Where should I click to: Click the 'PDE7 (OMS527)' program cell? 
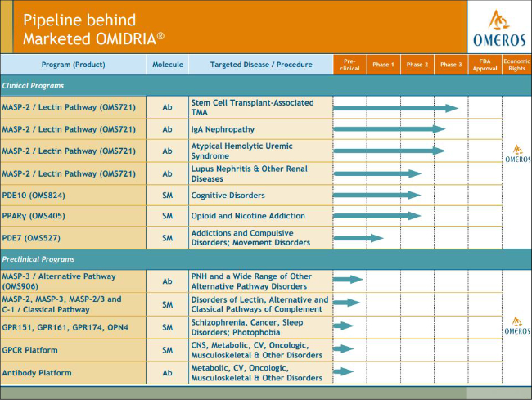(74, 237)
